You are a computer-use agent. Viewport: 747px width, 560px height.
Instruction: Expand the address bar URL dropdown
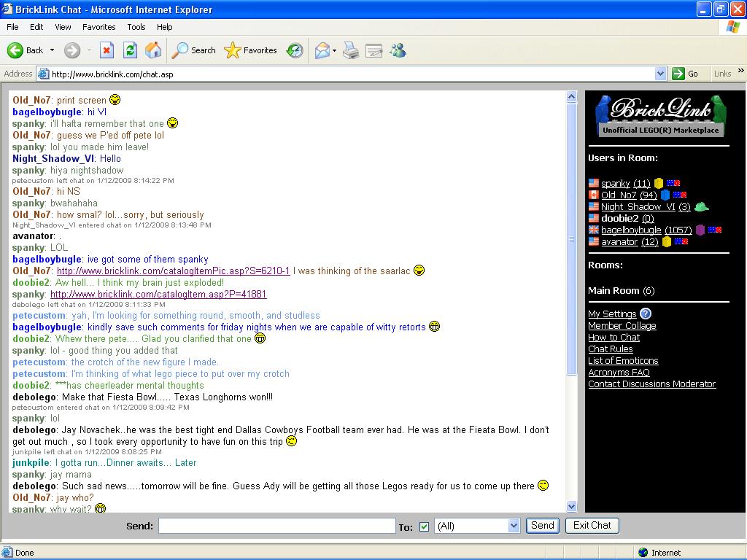[x=660, y=74]
